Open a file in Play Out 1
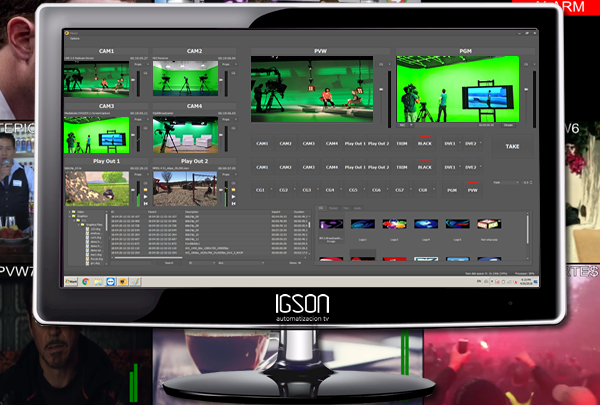Image resolution: width=600 pixels, height=405 pixels. [145, 190]
